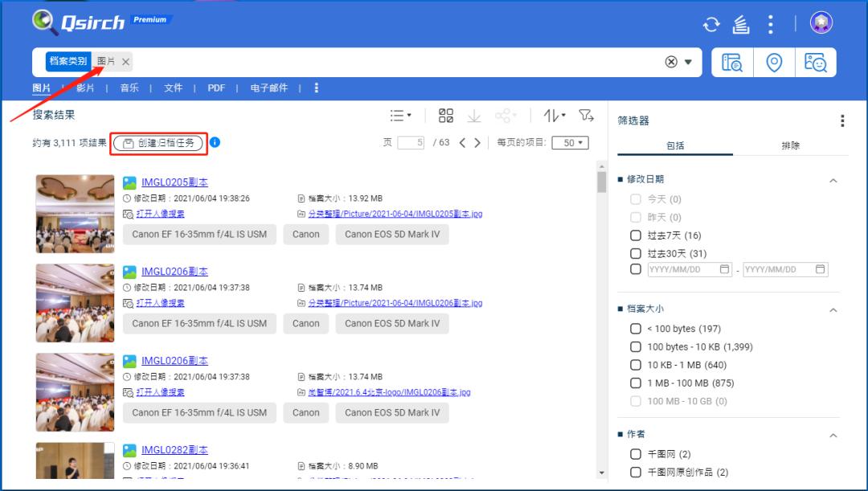Switch to grid view layout
Image resolution: width=868 pixels, height=491 pixels.
(x=445, y=114)
